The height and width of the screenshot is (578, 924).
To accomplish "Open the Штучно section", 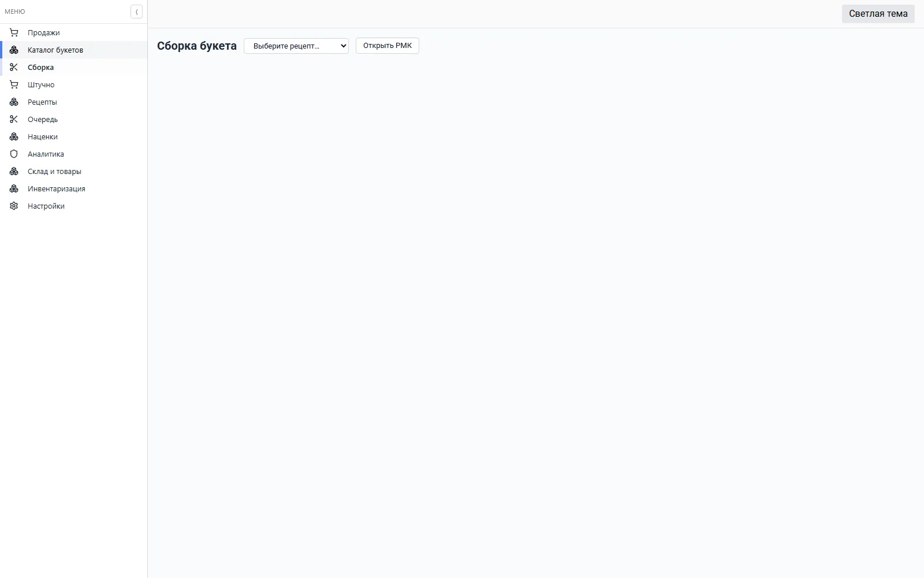I will tap(74, 84).
